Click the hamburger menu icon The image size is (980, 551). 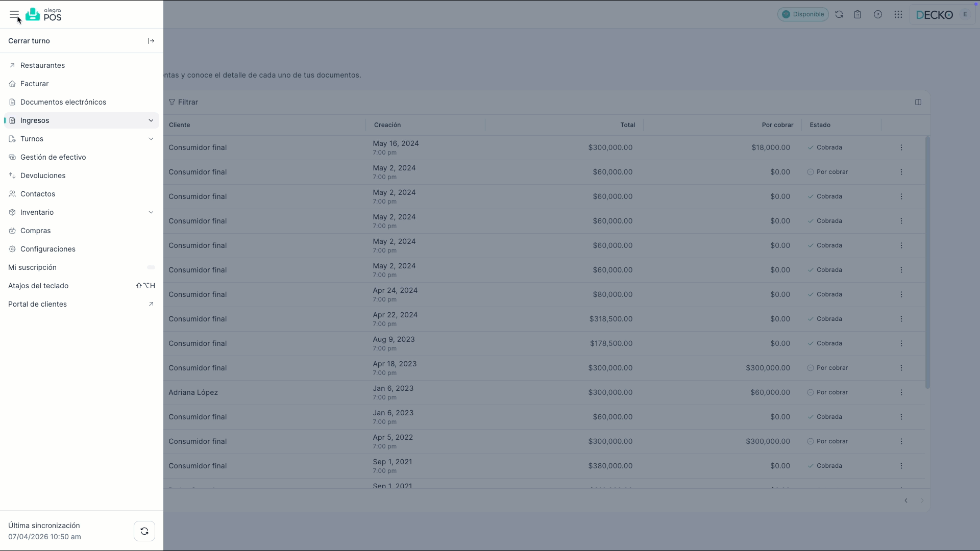click(14, 15)
